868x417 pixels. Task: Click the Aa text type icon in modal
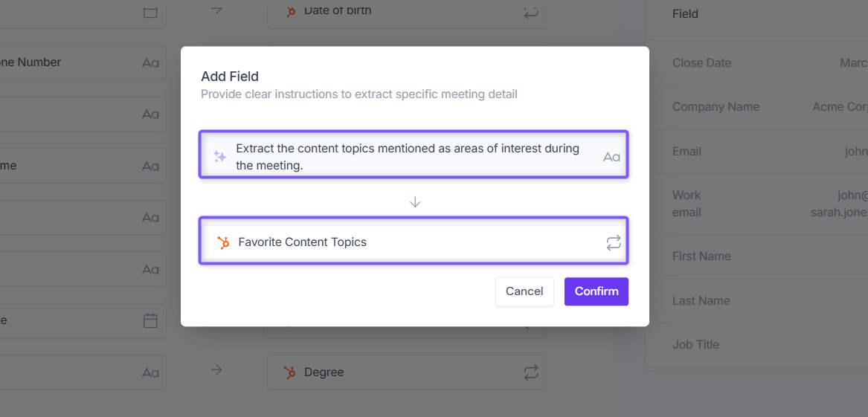pos(611,157)
